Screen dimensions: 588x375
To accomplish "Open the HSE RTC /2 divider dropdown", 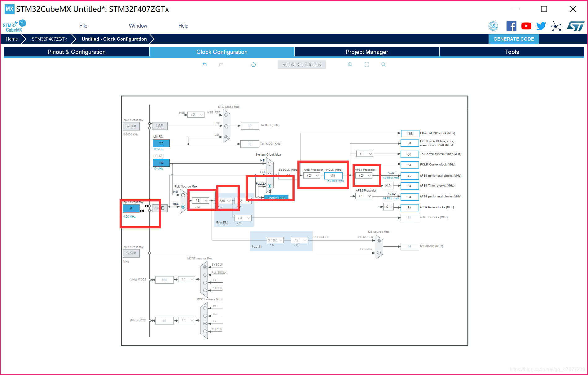I will [196, 115].
